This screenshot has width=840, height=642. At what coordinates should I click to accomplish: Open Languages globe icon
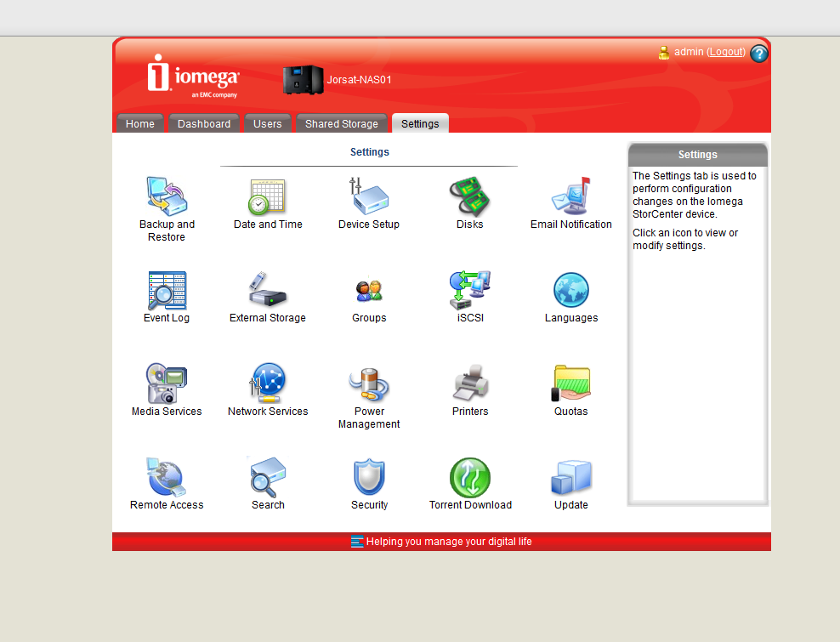[570, 291]
